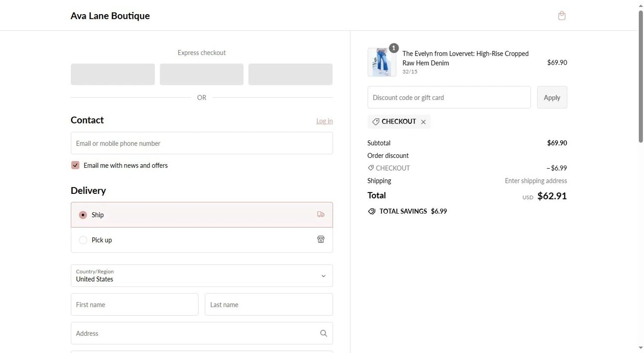Click the discount tag icon beside CHECKOUT chip

376,122
